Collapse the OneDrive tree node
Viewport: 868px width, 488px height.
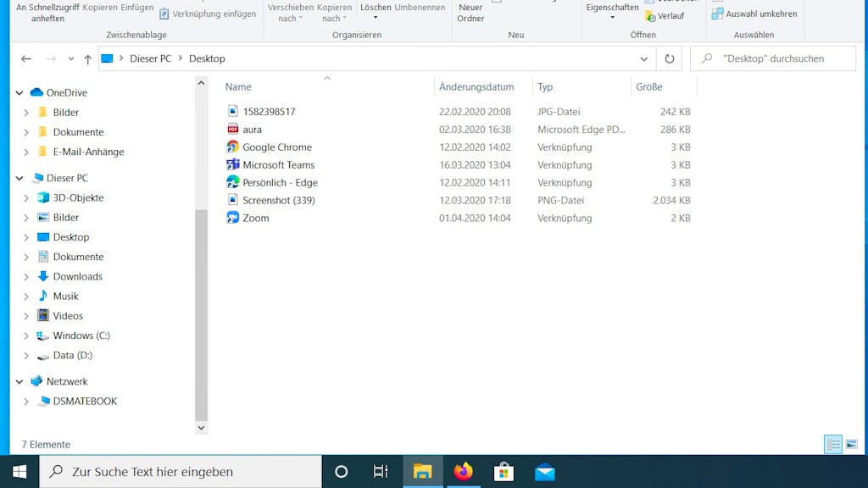tap(19, 93)
